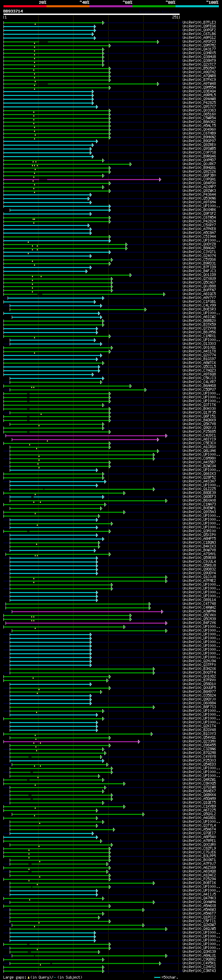Click label UniRef100_B4DKK9
The height and width of the screenshot is (980, 222).
click(199, 420)
